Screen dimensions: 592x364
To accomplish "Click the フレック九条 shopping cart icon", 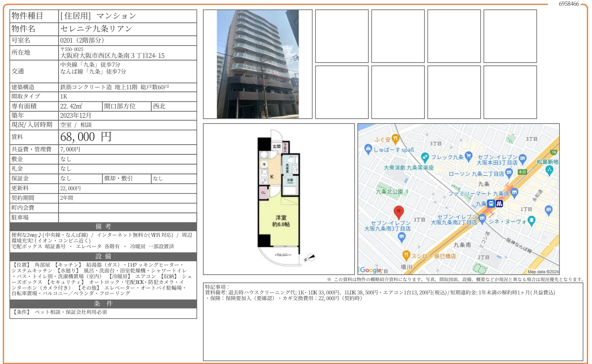I will (x=468, y=156).
